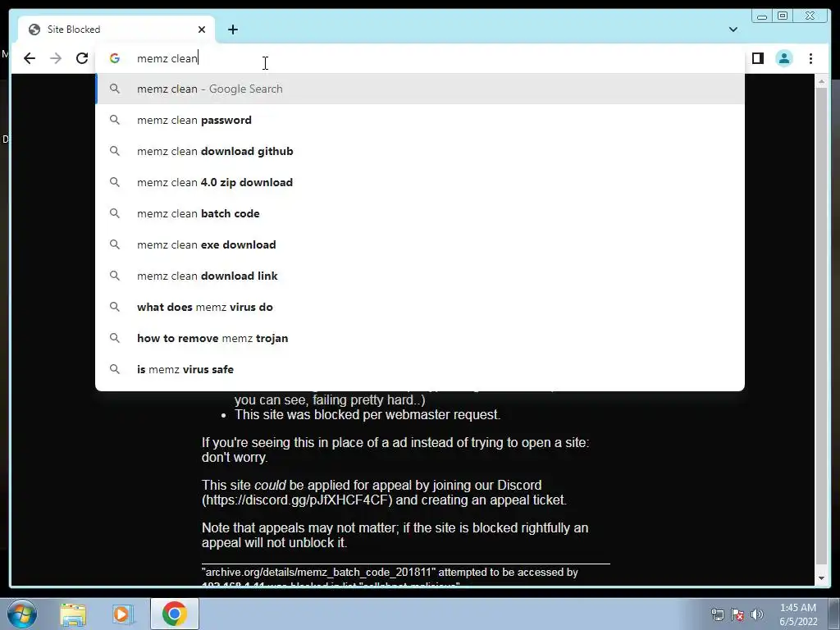Image resolution: width=840 pixels, height=630 pixels.
Task: Click search icon beside 'memz clean password'
Action: point(115,120)
